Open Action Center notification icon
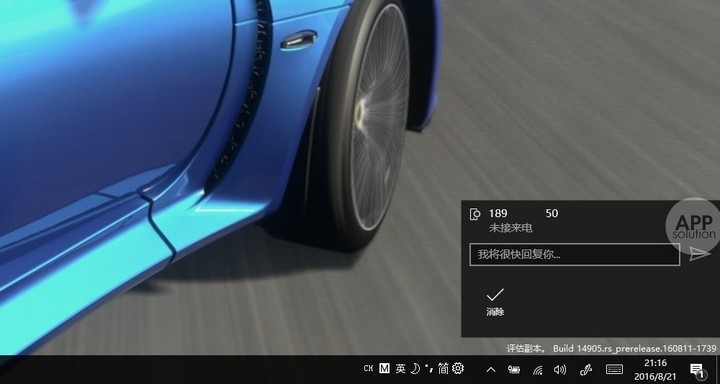 coord(697,370)
